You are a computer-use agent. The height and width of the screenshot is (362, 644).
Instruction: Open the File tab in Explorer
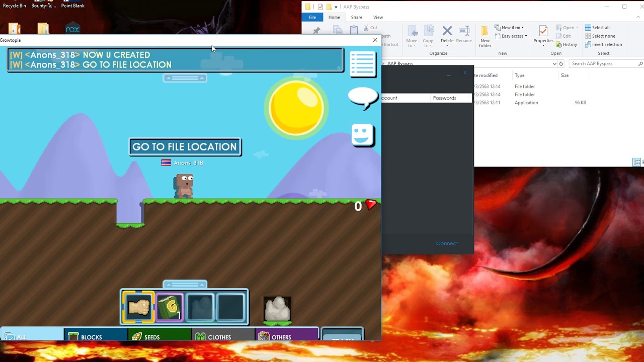[312, 17]
